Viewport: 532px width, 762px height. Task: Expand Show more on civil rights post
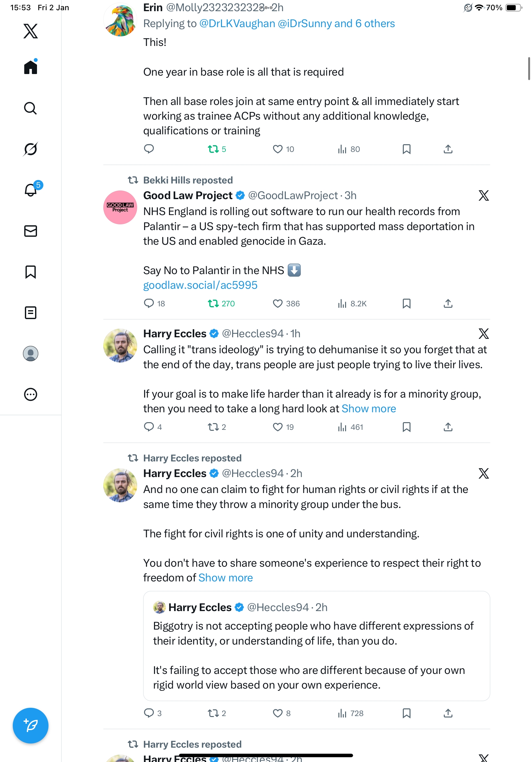pos(225,578)
